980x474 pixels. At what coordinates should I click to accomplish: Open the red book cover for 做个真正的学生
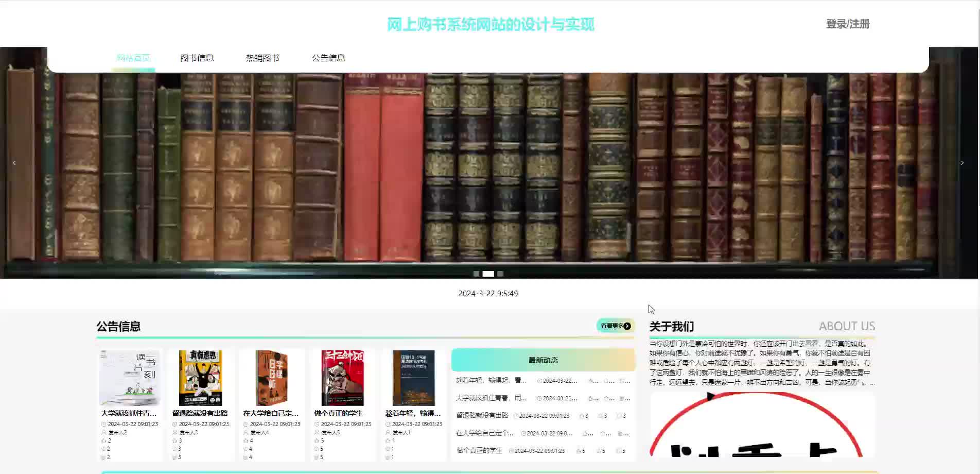(343, 378)
